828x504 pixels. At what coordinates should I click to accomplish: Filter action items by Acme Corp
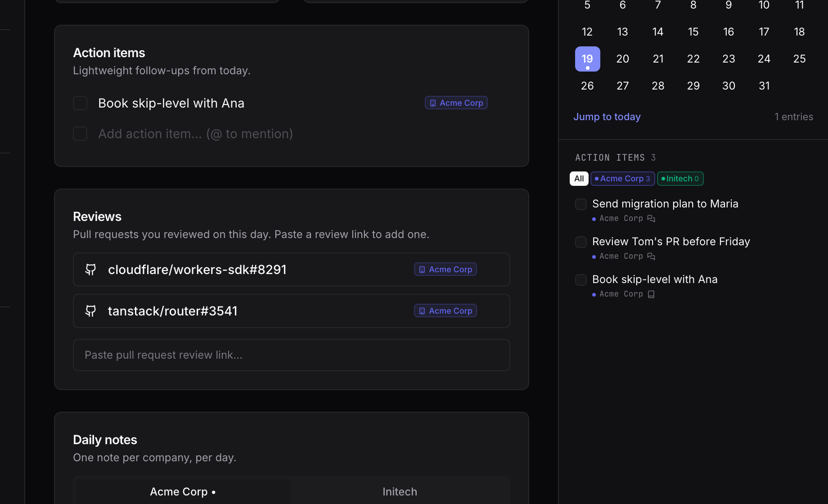point(623,179)
